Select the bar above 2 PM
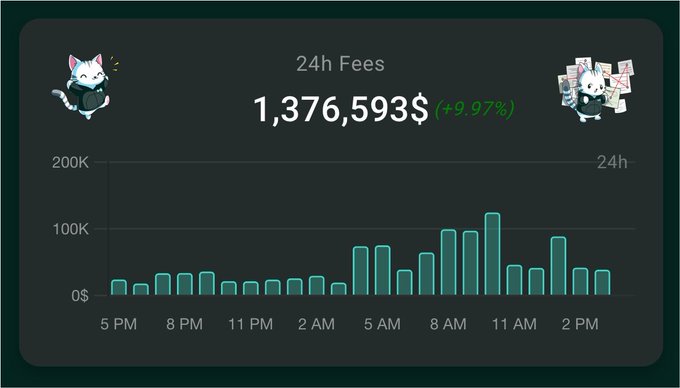Viewport: 680px width, 388px height. click(580, 282)
